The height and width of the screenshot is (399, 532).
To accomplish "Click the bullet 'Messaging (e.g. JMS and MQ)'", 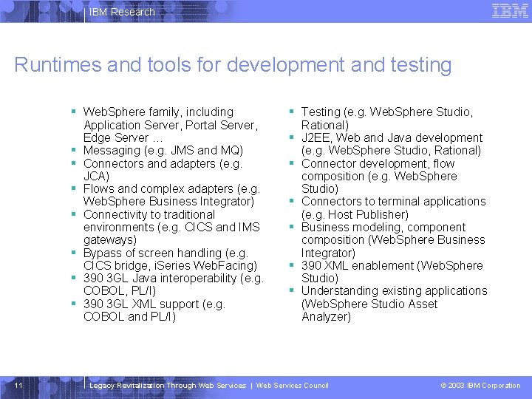I will click(163, 150).
